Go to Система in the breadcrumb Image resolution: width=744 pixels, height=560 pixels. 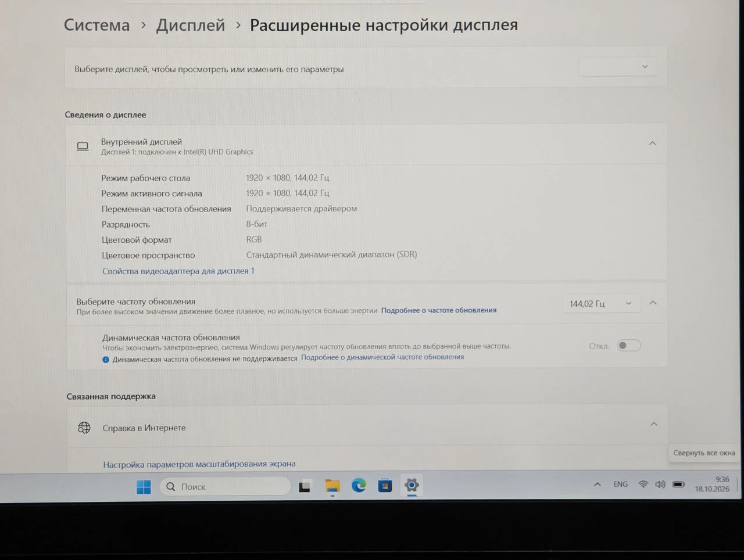[x=97, y=25]
